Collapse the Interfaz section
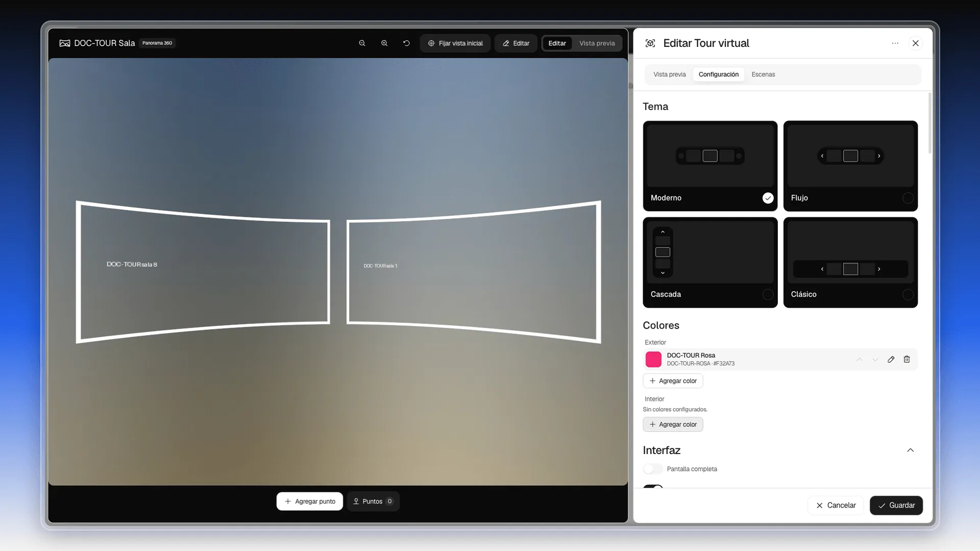This screenshot has height=551, width=980. point(910,450)
